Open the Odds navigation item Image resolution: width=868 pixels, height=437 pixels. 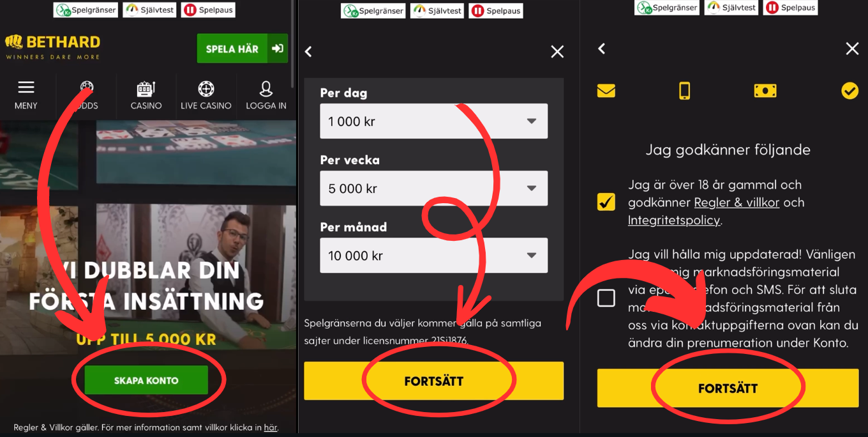click(86, 95)
